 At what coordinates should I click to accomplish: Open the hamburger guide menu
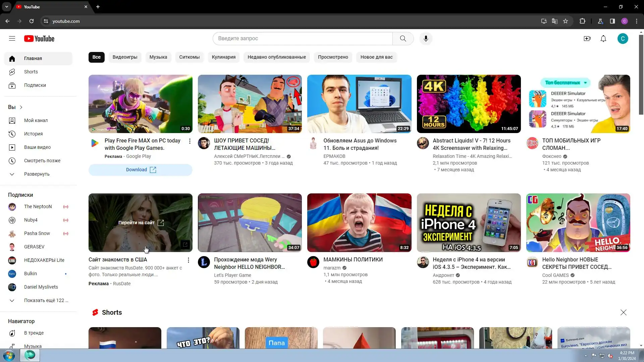(12, 39)
